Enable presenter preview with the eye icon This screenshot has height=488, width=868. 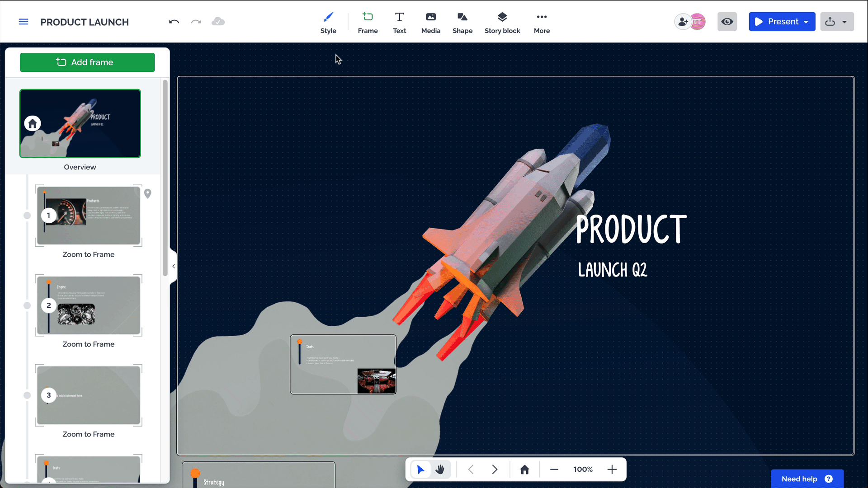tap(726, 21)
